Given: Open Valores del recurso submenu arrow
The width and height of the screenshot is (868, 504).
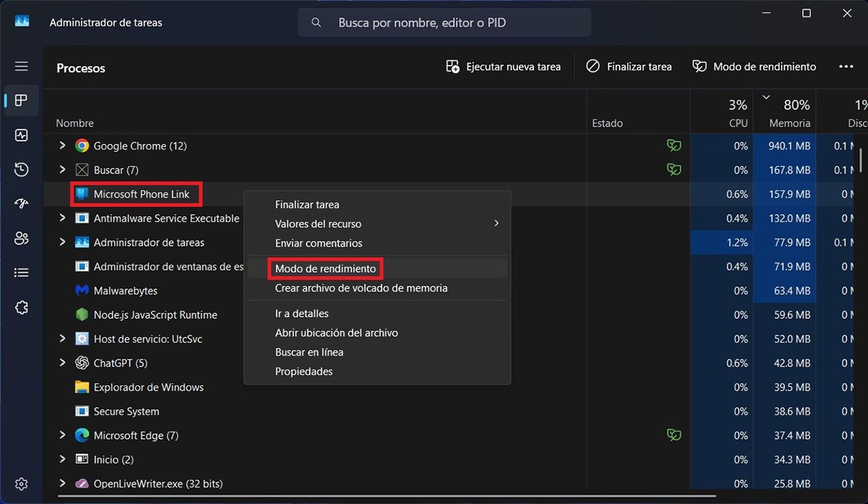Looking at the screenshot, I should [496, 223].
